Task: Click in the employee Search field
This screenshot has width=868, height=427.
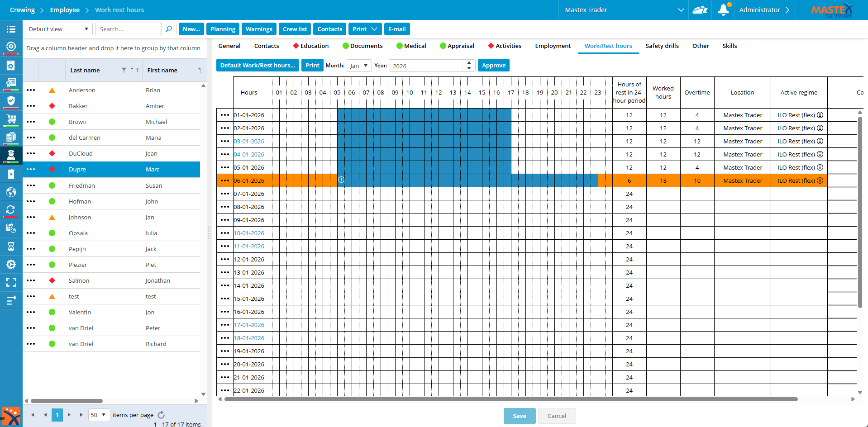Action: 129,29
